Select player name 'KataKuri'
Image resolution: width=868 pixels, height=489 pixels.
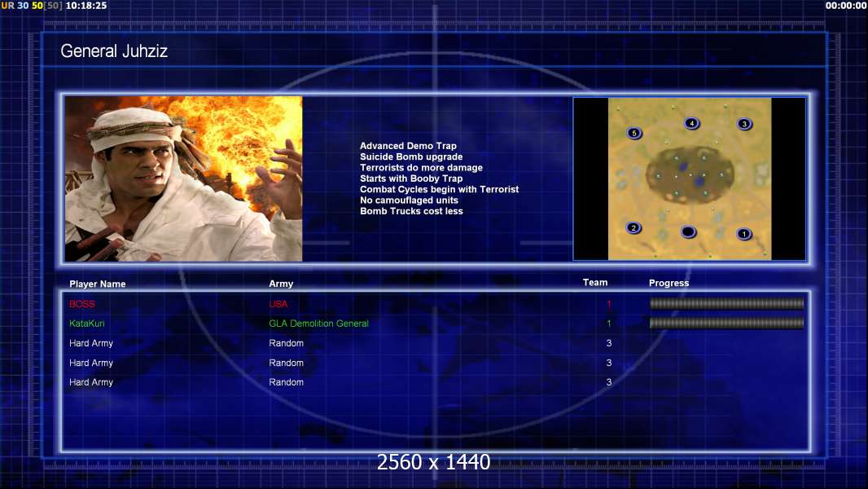tap(87, 324)
